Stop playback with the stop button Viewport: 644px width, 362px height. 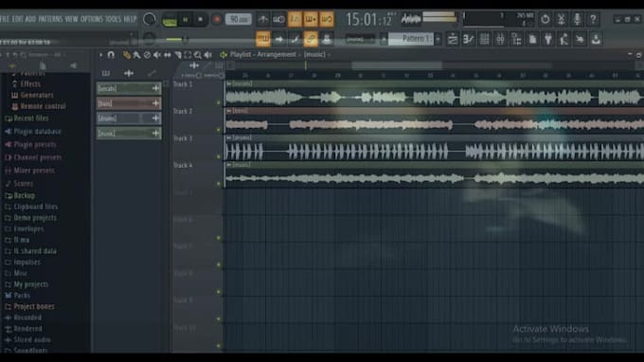pyautogui.click(x=201, y=19)
